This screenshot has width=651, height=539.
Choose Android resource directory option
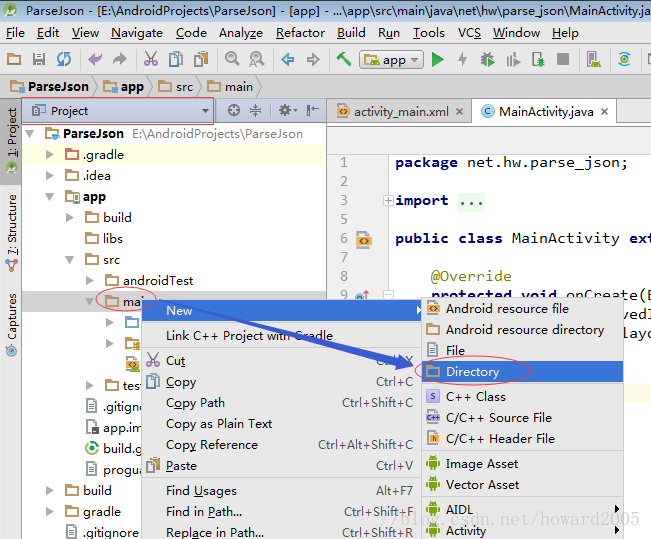(x=522, y=330)
